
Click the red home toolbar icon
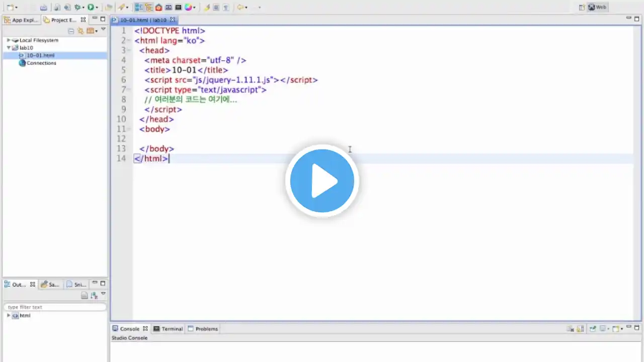pyautogui.click(x=158, y=8)
